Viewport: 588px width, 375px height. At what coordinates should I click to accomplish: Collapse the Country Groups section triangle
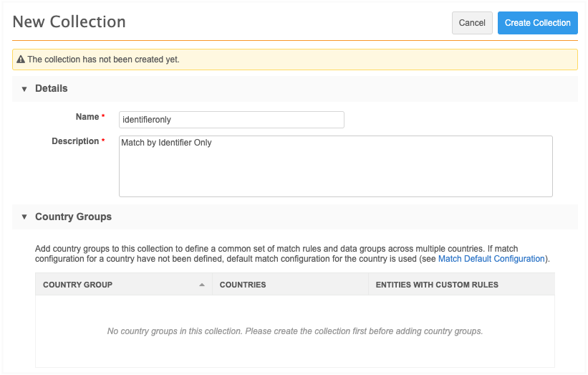[x=24, y=217]
